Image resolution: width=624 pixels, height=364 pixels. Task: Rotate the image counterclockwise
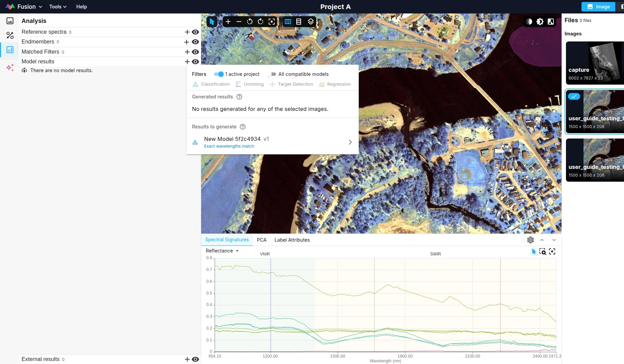[250, 22]
